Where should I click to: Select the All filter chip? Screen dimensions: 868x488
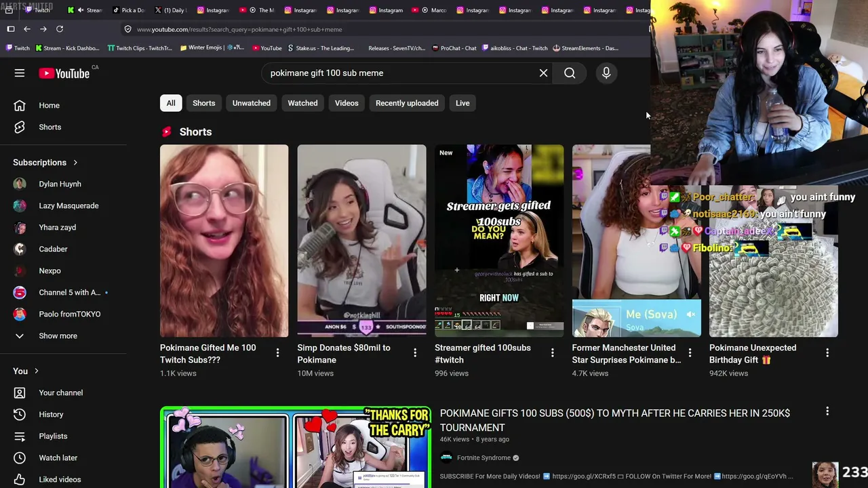click(171, 103)
